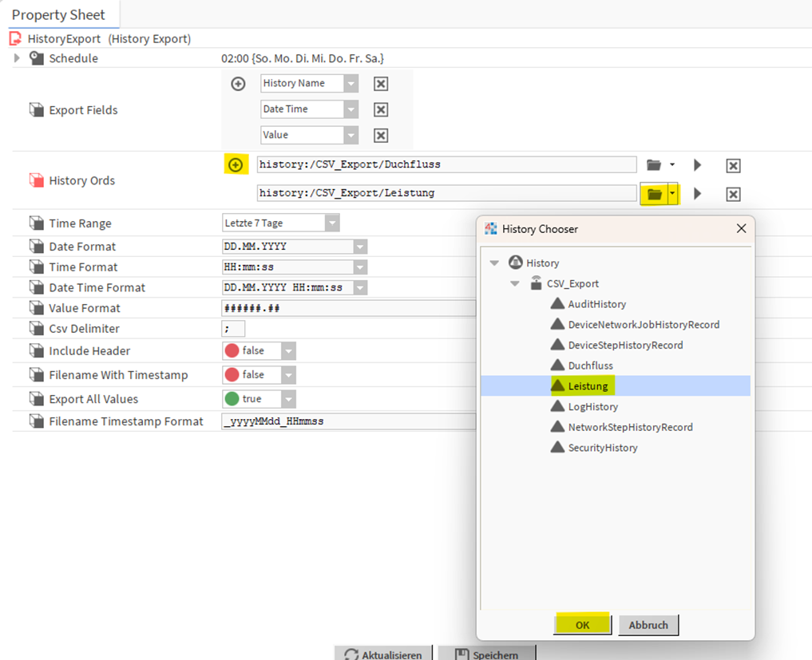Open the Time Format dropdown

[x=360, y=267]
